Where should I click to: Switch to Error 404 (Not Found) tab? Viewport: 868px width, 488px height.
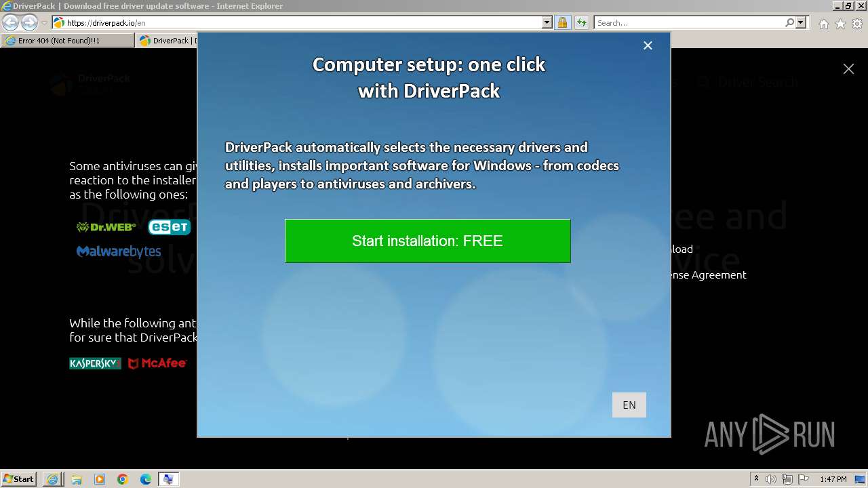coord(67,41)
